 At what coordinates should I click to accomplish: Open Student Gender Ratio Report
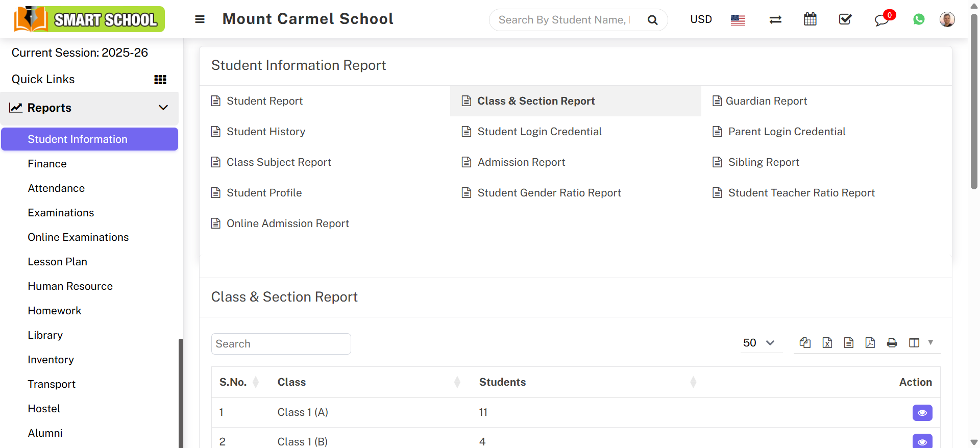(x=549, y=193)
